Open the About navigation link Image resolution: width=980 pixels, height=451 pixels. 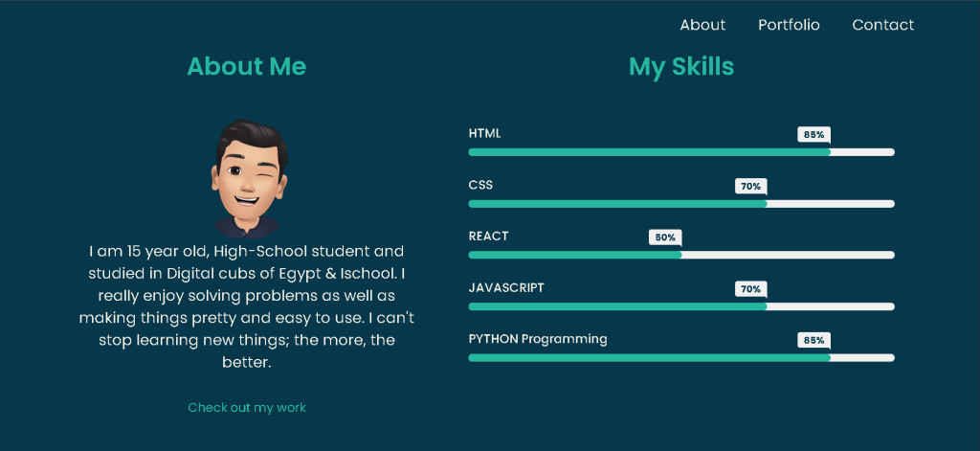[702, 25]
